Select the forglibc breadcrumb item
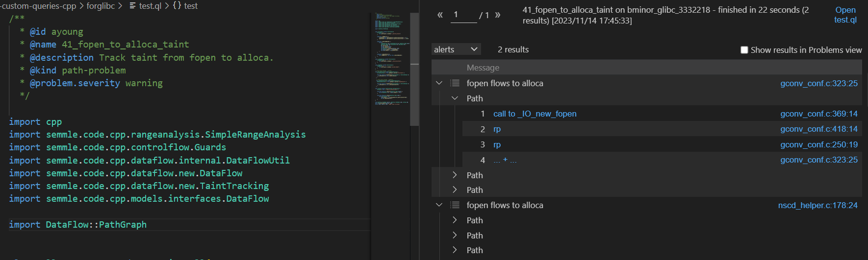Screen dimensions: 868x260 point(101,6)
